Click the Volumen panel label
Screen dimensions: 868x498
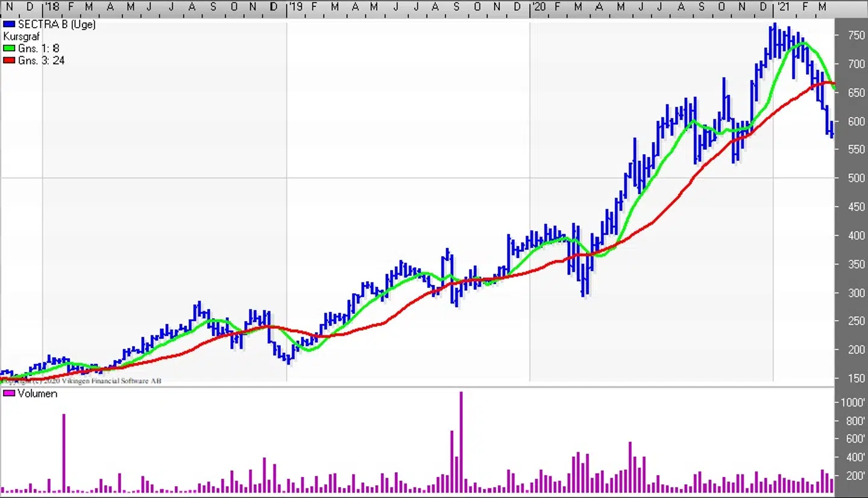[37, 394]
